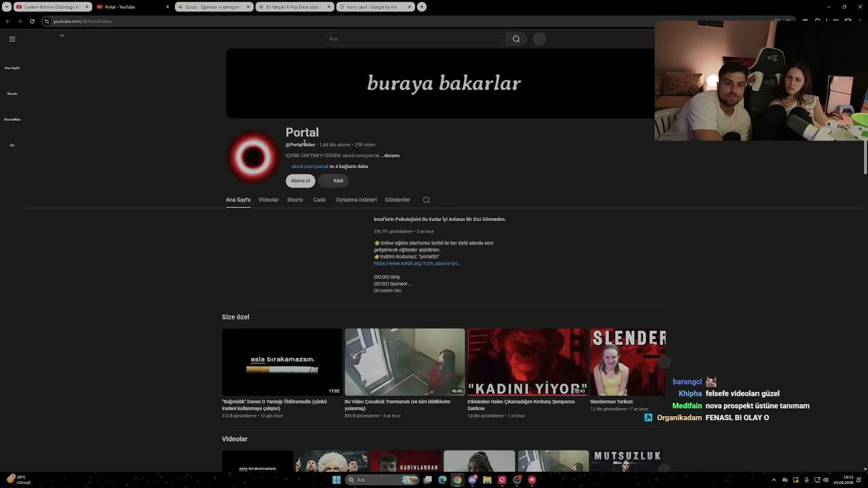The height and width of the screenshot is (488, 868).
Task: Click the browser forward arrow
Action: coord(20,21)
